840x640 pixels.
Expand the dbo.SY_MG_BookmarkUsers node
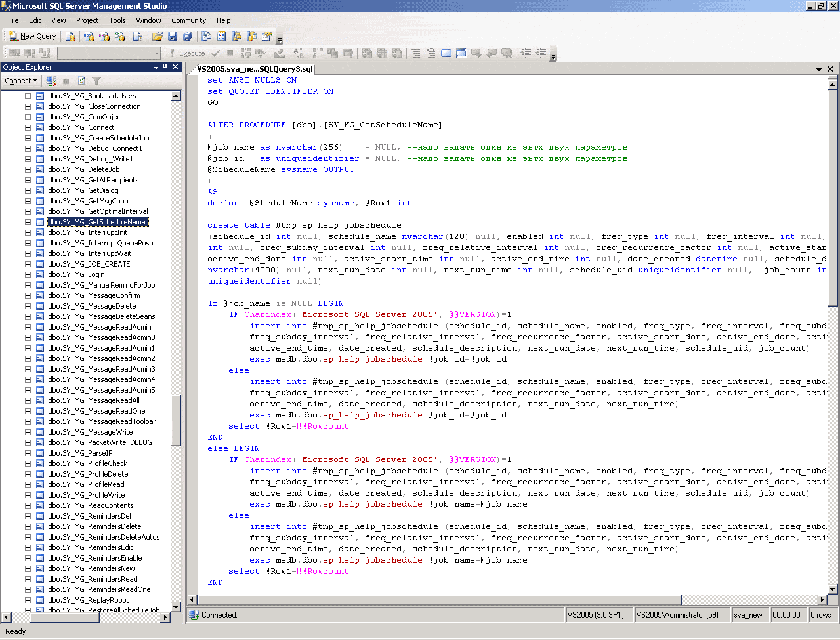click(28, 96)
